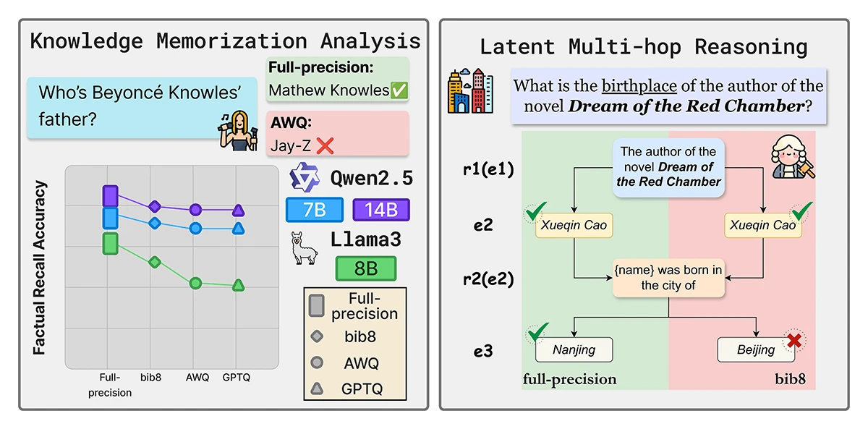The height and width of the screenshot is (429, 868).
Task: Click the gray circle legend symbol
Action: click(317, 362)
